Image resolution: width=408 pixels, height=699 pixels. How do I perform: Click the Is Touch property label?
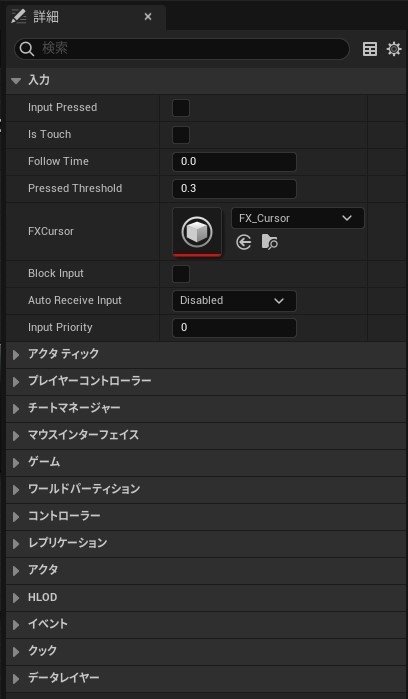pos(49,134)
